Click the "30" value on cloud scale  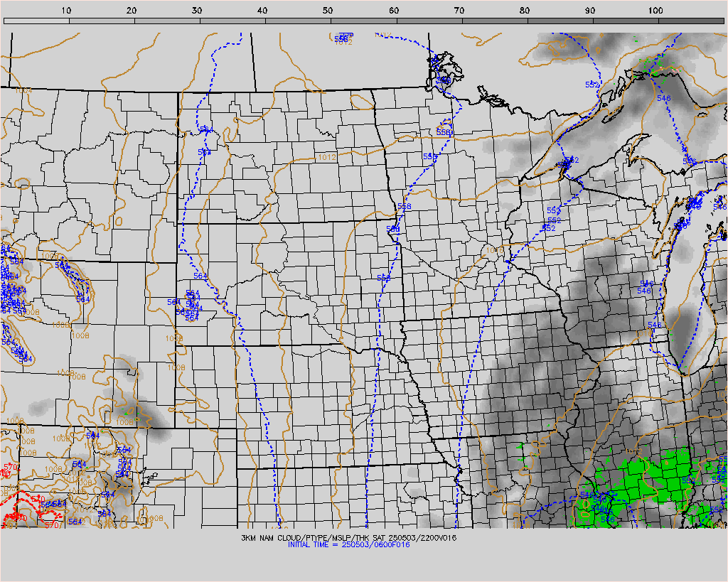(198, 10)
